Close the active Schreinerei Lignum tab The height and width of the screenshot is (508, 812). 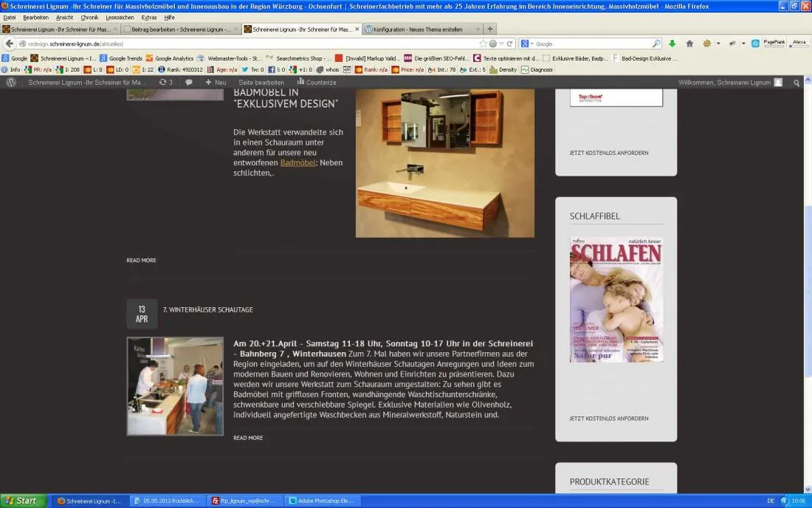tap(357, 29)
